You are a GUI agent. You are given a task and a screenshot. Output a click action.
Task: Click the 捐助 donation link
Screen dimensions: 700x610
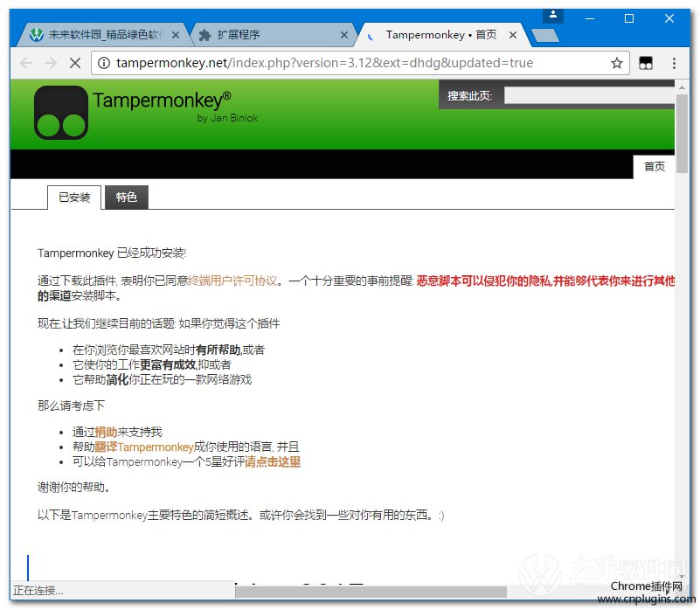106,432
